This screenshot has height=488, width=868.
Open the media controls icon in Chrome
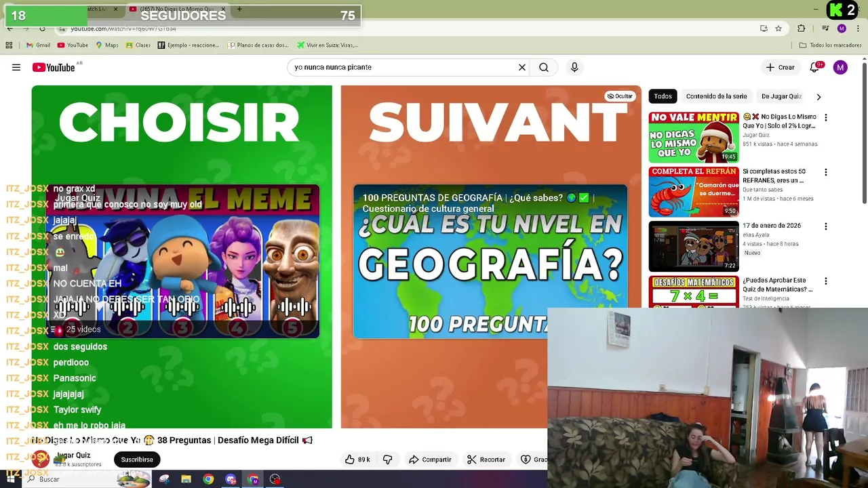(x=825, y=28)
